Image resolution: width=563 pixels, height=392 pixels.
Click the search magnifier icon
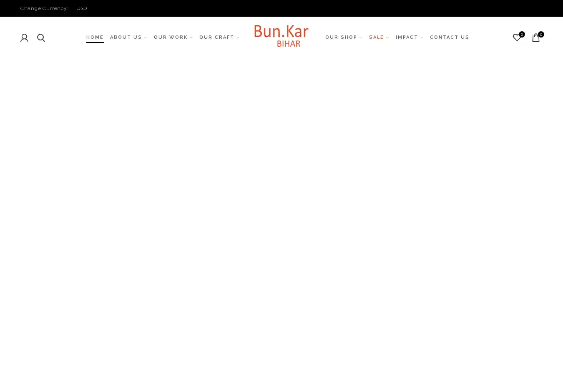(41, 38)
